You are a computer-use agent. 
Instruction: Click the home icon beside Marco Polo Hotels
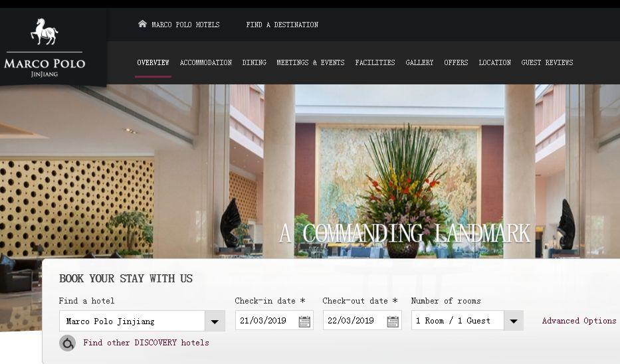[x=142, y=24]
